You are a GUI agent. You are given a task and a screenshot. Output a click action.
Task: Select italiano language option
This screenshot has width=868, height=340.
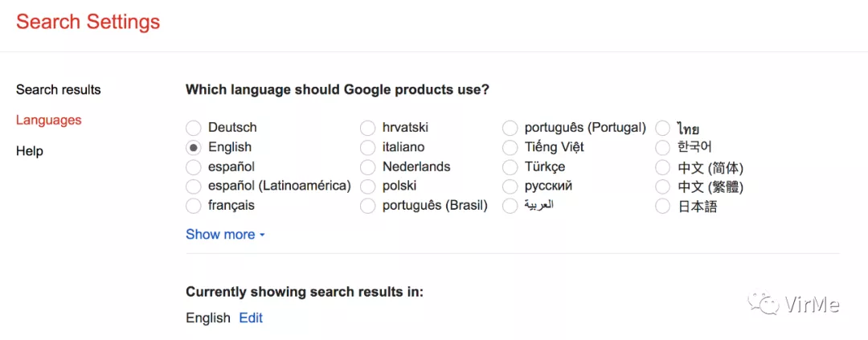coord(367,147)
